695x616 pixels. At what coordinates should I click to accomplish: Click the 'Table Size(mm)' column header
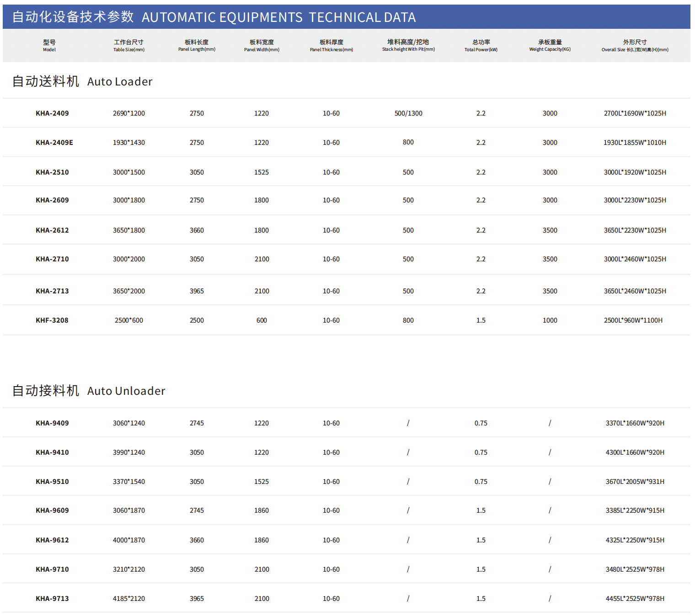pyautogui.click(x=129, y=50)
